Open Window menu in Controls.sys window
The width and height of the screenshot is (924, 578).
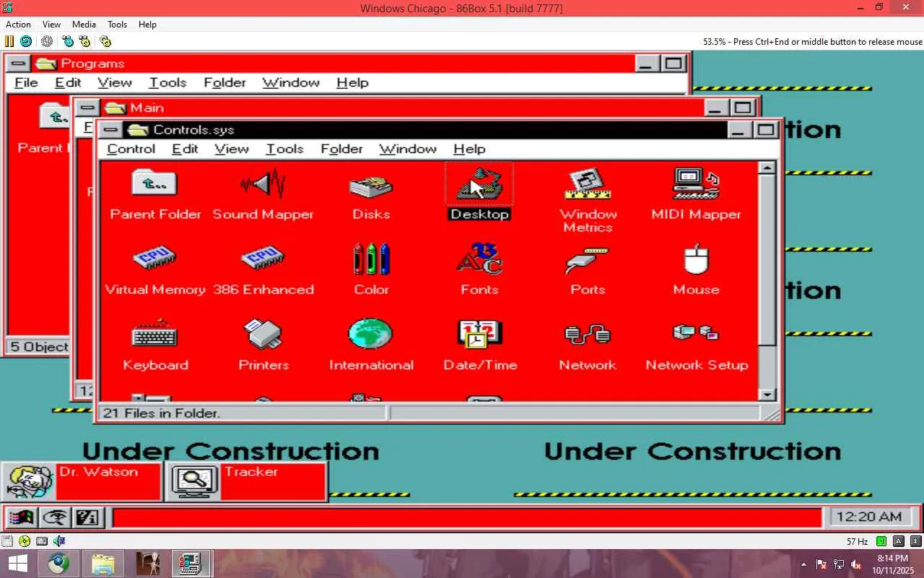[x=408, y=149]
